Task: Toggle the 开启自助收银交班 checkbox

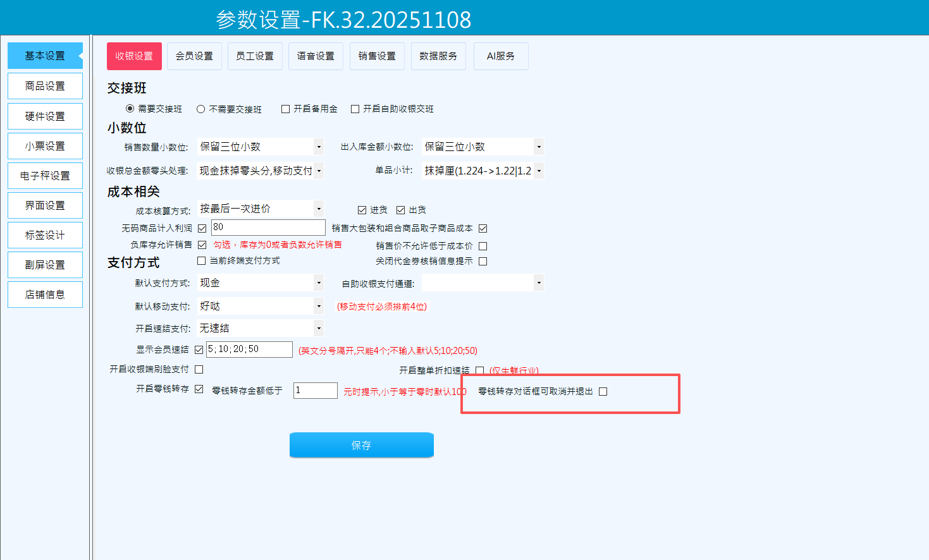Action: [355, 109]
